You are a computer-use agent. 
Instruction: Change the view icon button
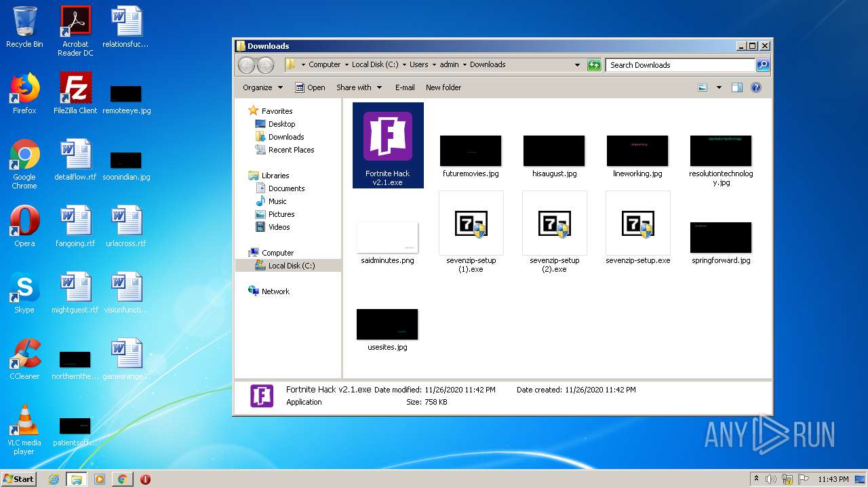point(703,87)
